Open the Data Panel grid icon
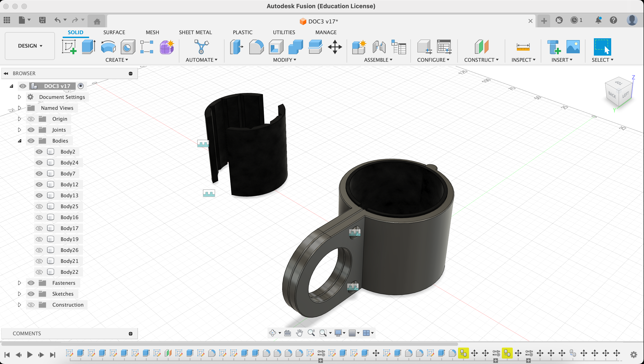 pyautogui.click(x=7, y=20)
